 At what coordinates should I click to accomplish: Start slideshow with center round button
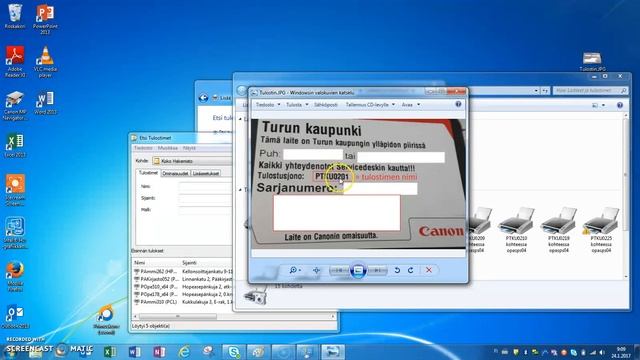358,270
